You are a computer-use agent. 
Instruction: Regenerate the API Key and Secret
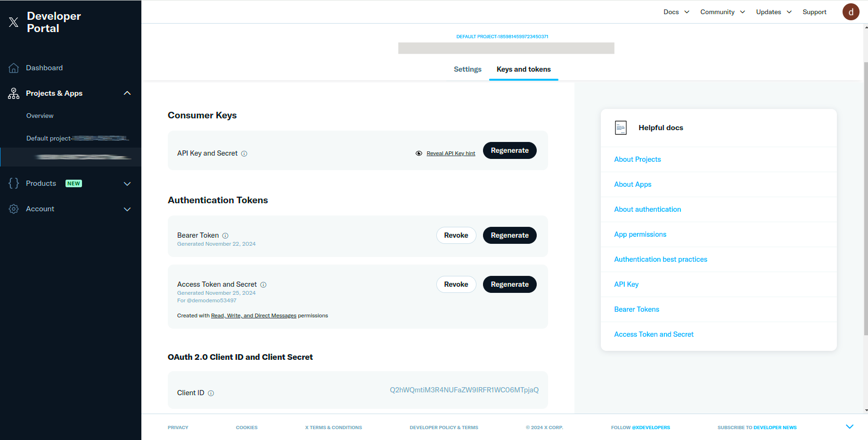click(510, 150)
